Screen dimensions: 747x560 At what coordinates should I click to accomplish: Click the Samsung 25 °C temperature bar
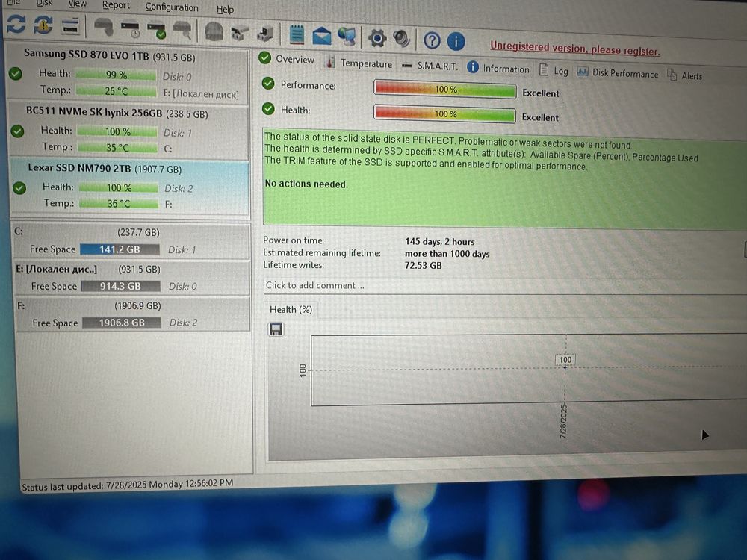click(x=117, y=90)
